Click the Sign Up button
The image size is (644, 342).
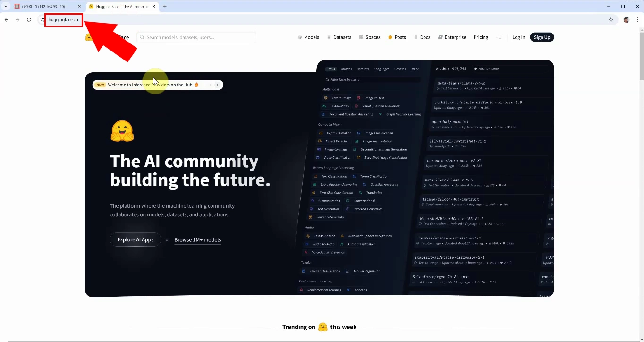coord(542,37)
